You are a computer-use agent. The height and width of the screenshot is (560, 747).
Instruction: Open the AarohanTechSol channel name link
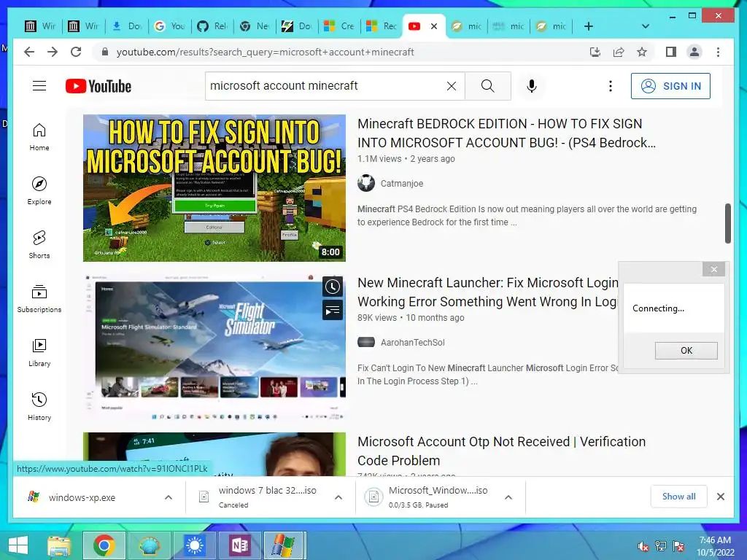(413, 343)
